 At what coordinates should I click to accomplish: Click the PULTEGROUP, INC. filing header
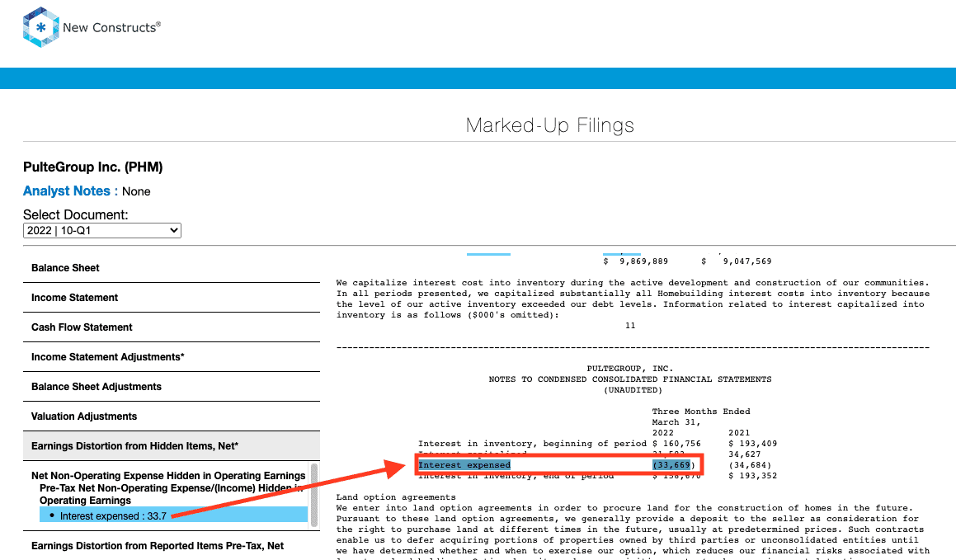click(x=630, y=369)
